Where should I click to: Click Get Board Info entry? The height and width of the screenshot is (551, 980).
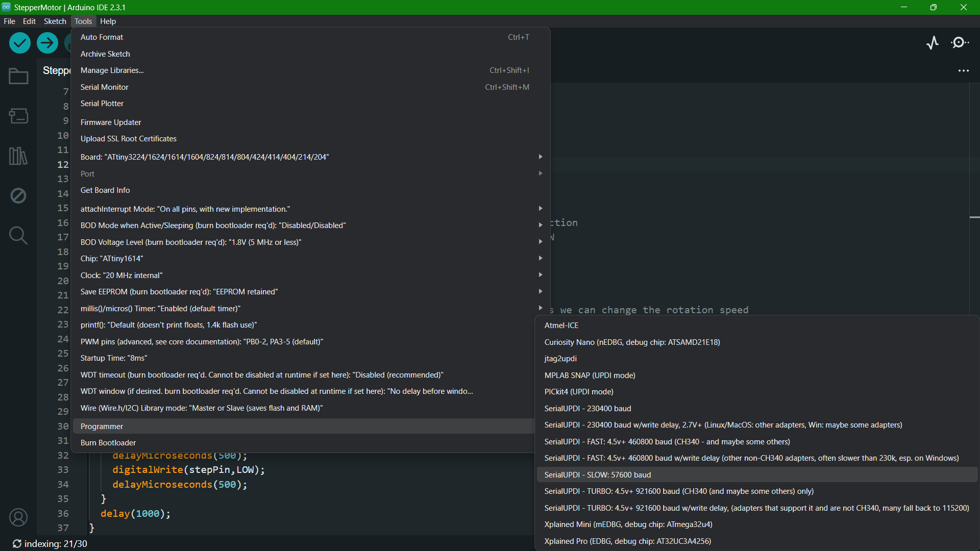310,190
